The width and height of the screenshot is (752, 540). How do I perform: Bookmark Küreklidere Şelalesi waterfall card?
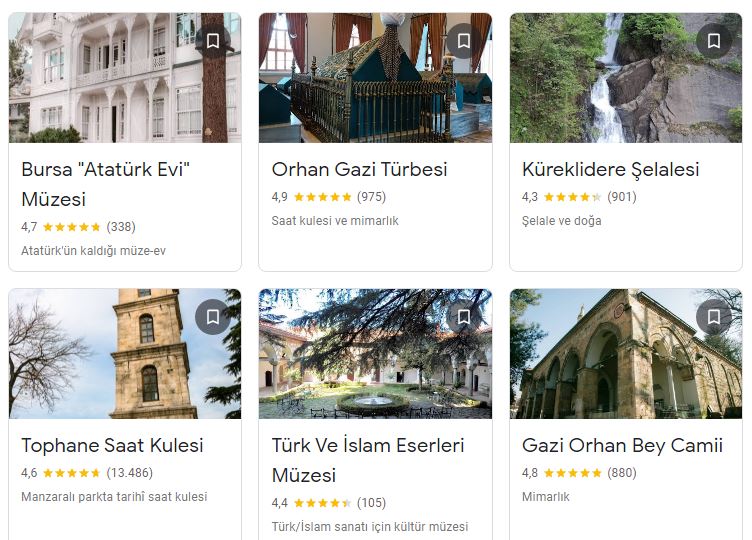tap(714, 41)
